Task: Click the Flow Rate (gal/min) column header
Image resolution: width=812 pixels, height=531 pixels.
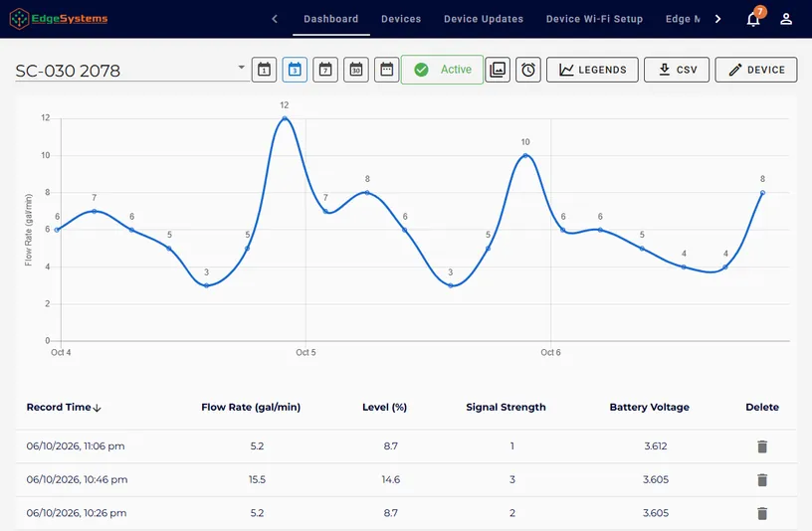Action: click(x=251, y=408)
